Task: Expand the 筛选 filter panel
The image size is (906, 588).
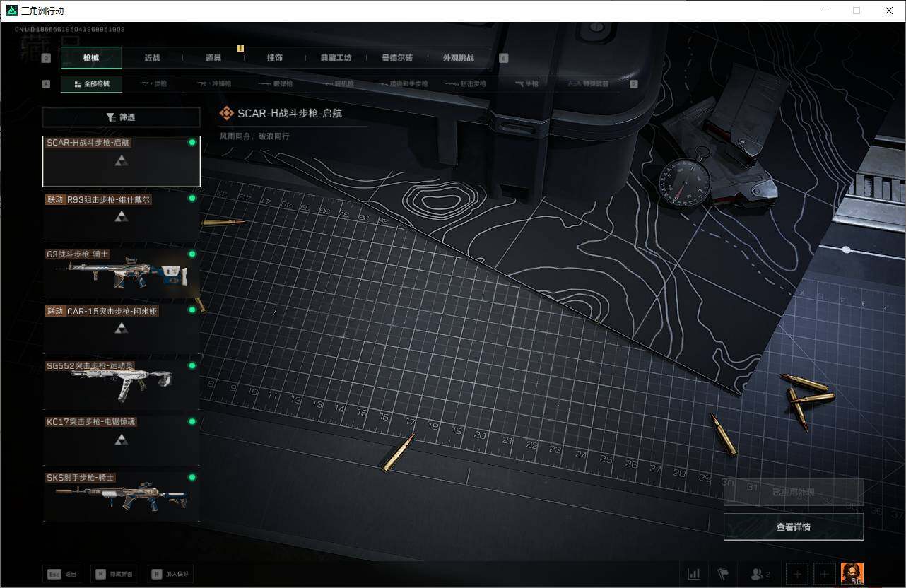Action: [x=121, y=117]
